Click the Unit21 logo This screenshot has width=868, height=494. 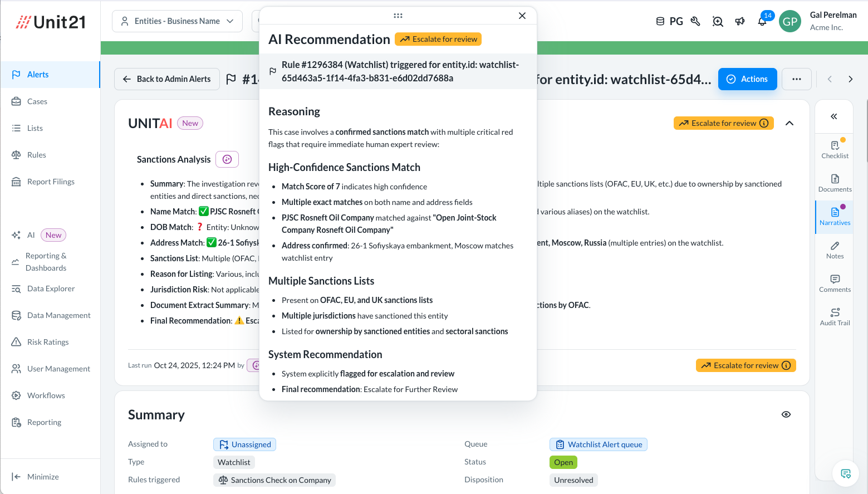click(51, 22)
